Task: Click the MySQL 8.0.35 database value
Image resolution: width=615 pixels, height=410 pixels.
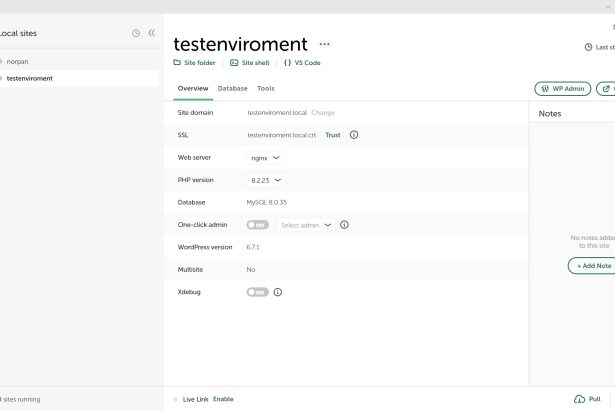Action: (x=267, y=202)
